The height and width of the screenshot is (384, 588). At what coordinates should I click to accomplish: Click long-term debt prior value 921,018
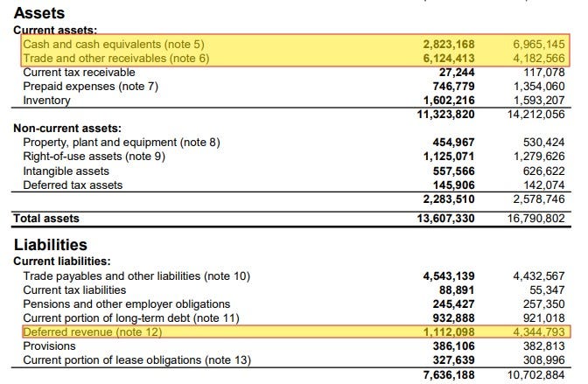pos(543,318)
